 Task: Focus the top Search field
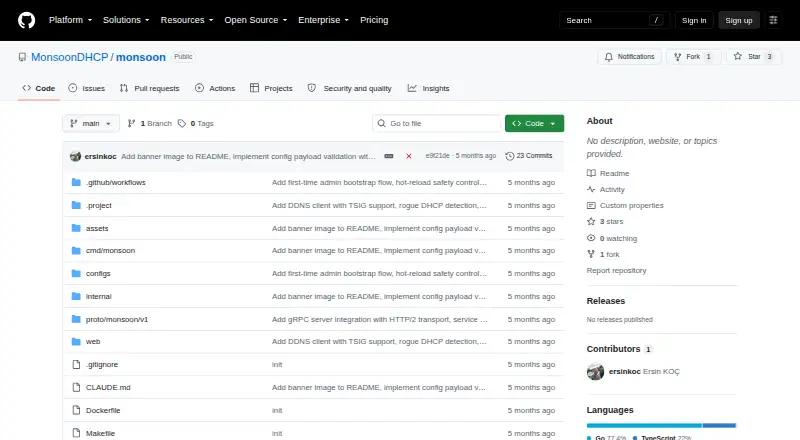tap(614, 20)
